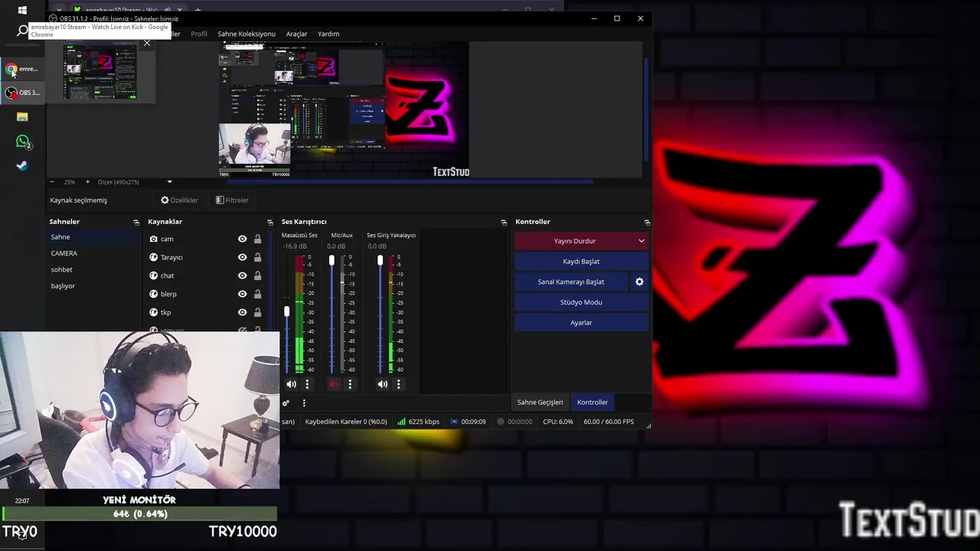Viewport: 980px width, 551px height.
Task: Click Ses Giriş Yakalayıcı volume slider handle
Action: coord(380,261)
